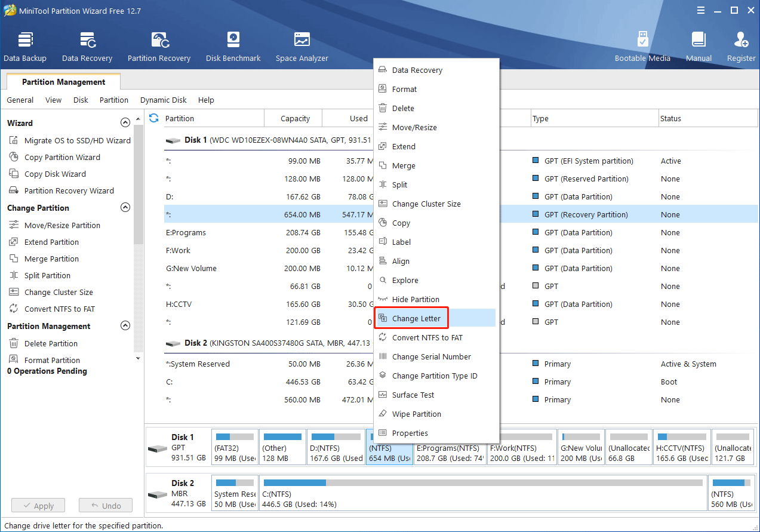
Task: Select Merge Partition in the sidebar
Action: coord(44,259)
